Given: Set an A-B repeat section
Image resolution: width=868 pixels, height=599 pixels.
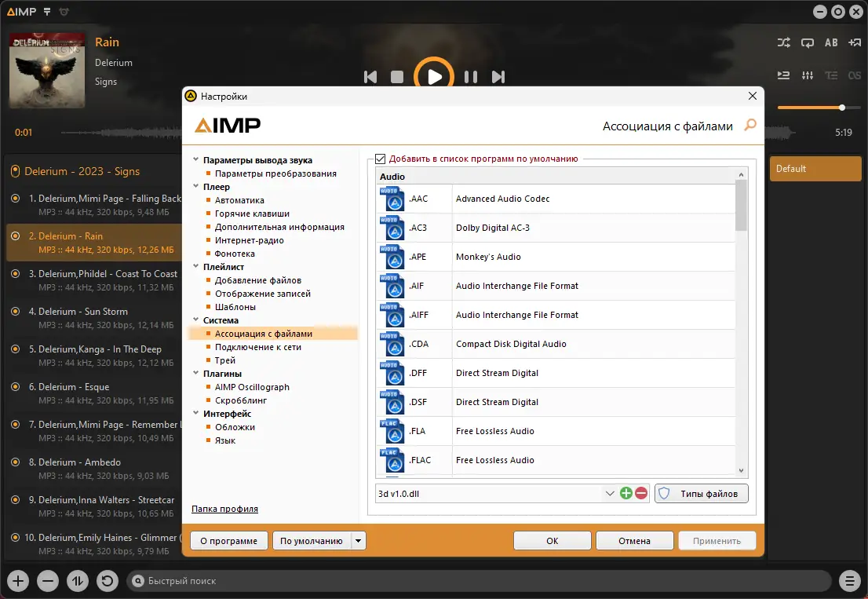Looking at the screenshot, I should [x=831, y=42].
